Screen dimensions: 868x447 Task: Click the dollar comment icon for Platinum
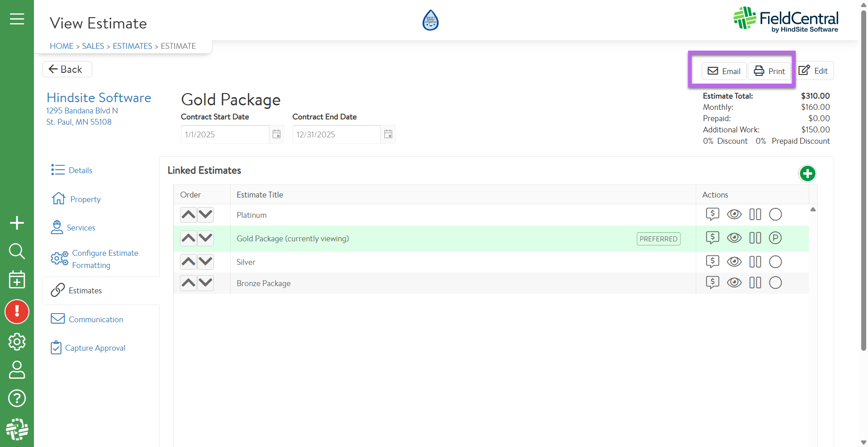[712, 214]
